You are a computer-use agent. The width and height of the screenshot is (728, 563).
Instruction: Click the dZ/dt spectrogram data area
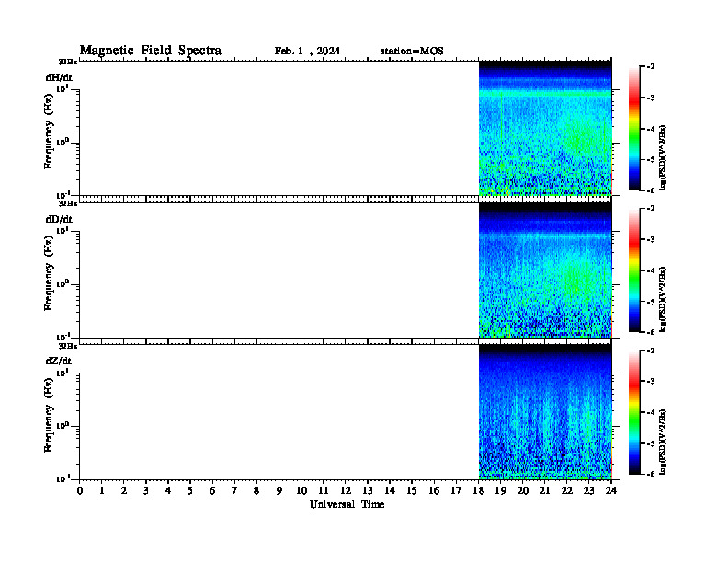(545, 411)
